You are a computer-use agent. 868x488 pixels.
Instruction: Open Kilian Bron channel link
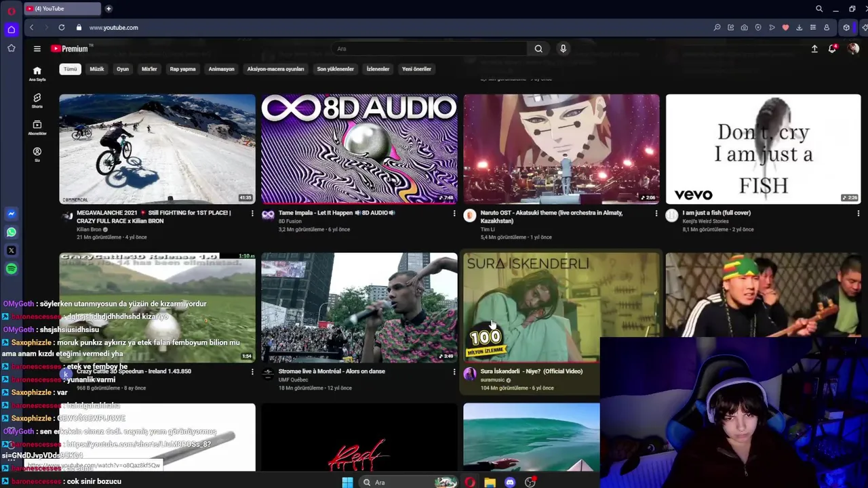click(x=89, y=230)
